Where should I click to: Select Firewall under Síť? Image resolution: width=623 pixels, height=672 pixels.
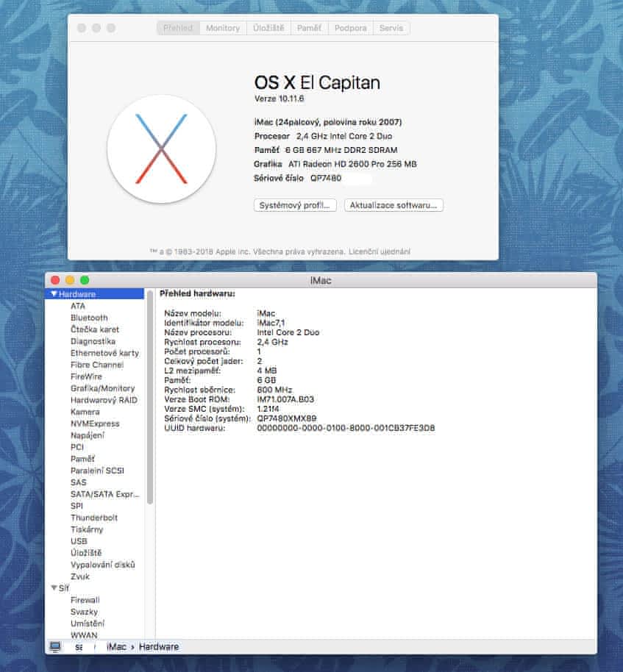[x=85, y=600]
